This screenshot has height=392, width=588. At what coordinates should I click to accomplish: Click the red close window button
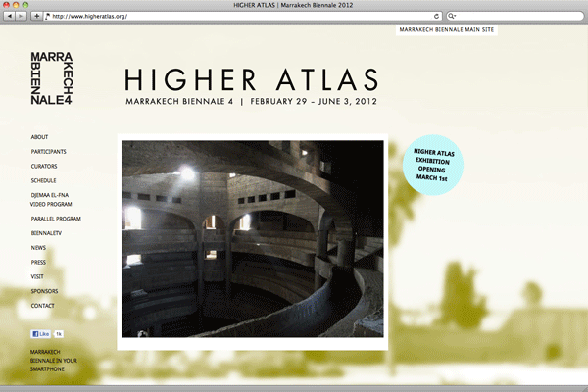(7, 5)
